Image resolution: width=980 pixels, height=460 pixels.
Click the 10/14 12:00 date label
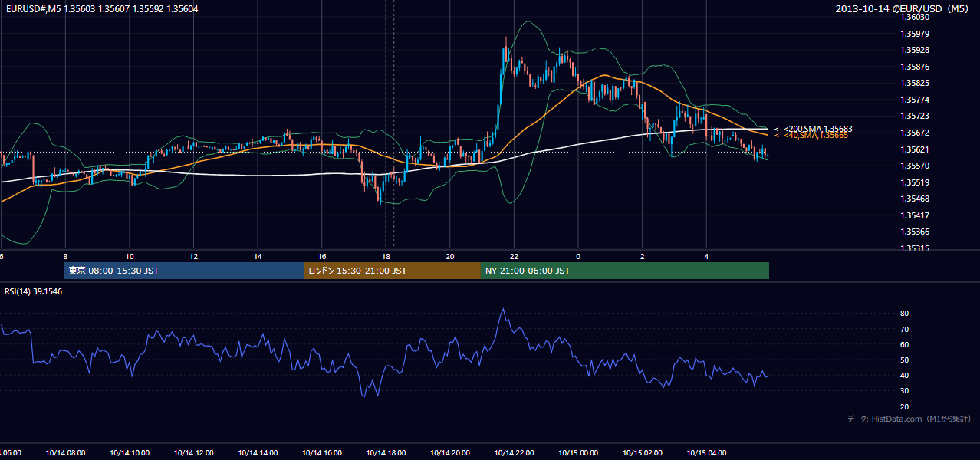193,452
